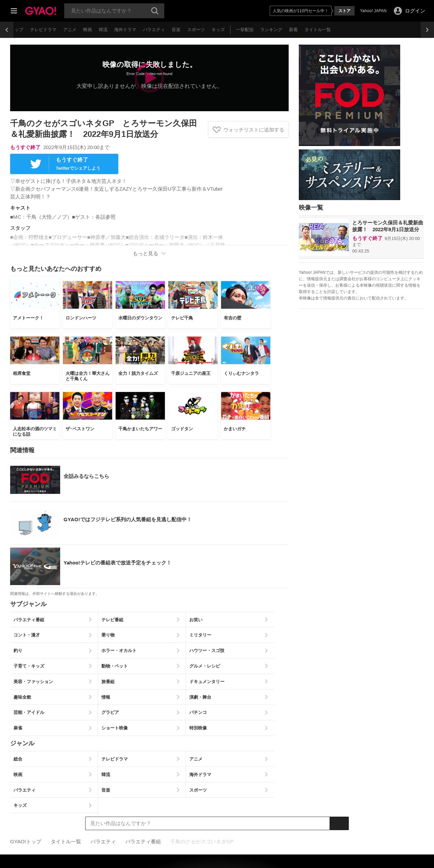Open コント・漫才 subgenre row
The image size is (434, 868).
pyautogui.click(x=54, y=635)
